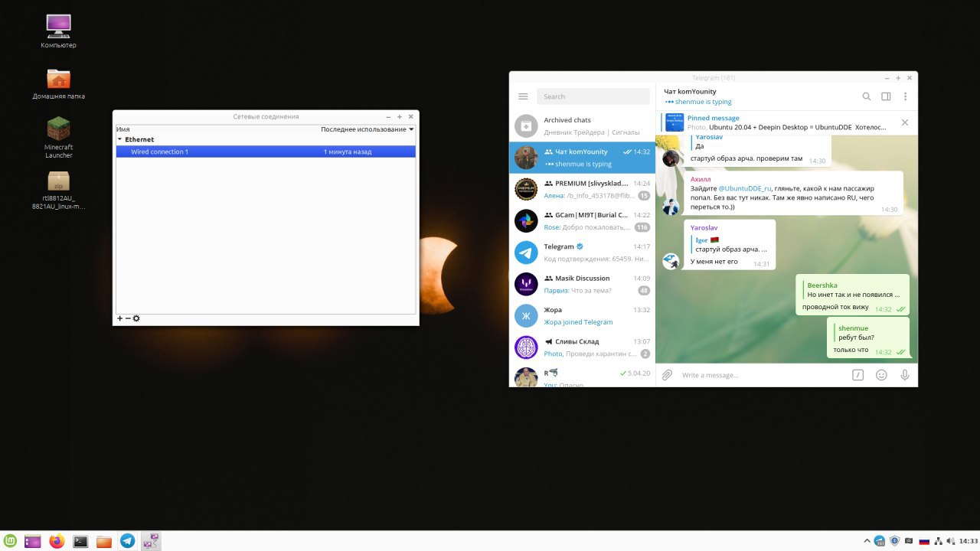This screenshot has width=980, height=551.
Task: Open the Russian flag keyboard layout indicator
Action: pyautogui.click(x=923, y=541)
